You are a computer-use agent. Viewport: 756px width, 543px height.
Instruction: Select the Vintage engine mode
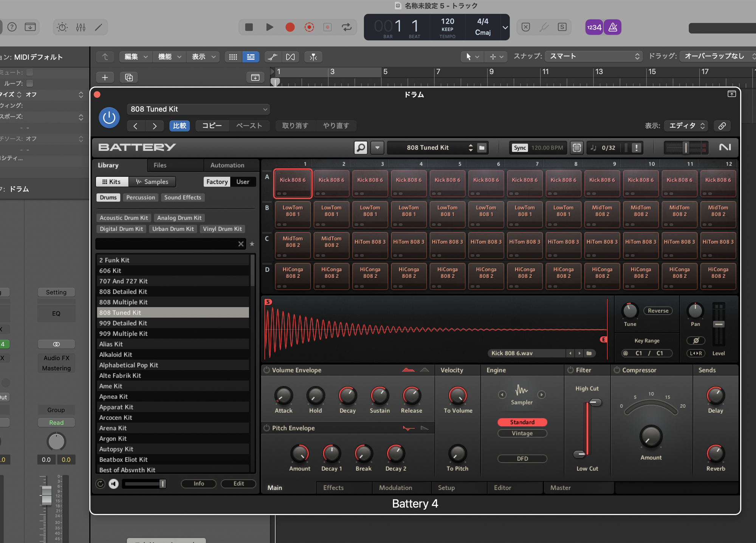coord(522,433)
